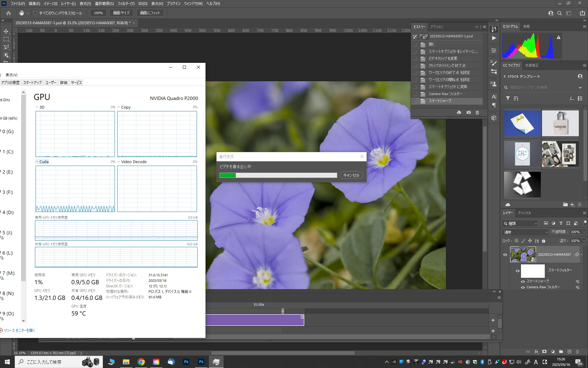This screenshot has width=588, height=368.
Task: Expand the 3D graph selector dropdown
Action: 37,107
